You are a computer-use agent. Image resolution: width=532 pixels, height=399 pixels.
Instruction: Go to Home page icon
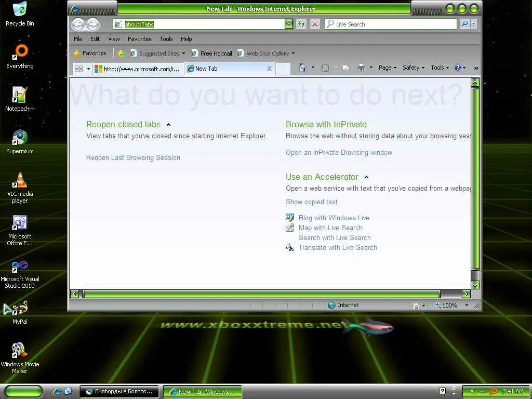[303, 68]
